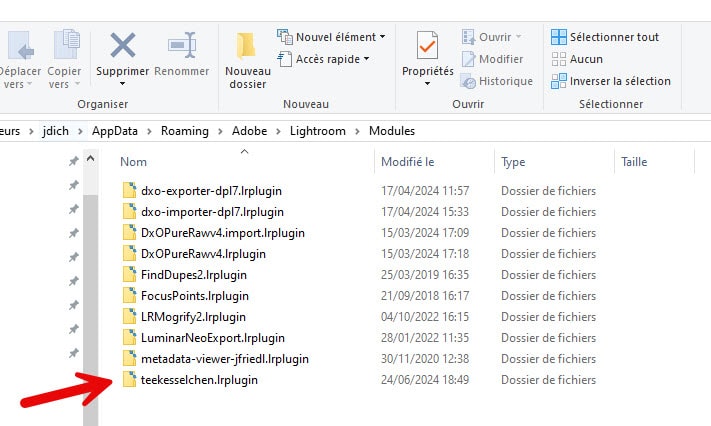Click the Nouvel élément icon
711x426 pixels.
coord(285,37)
